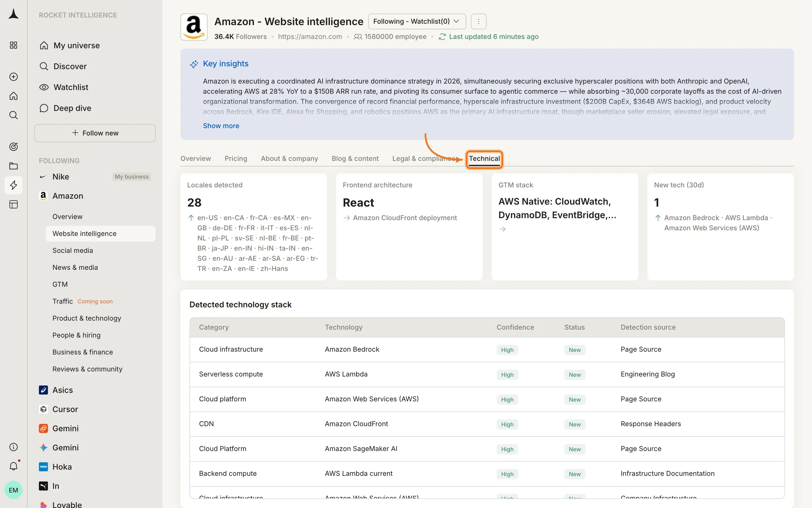
Task: Open the folder icon in the left rail
Action: 14,166
